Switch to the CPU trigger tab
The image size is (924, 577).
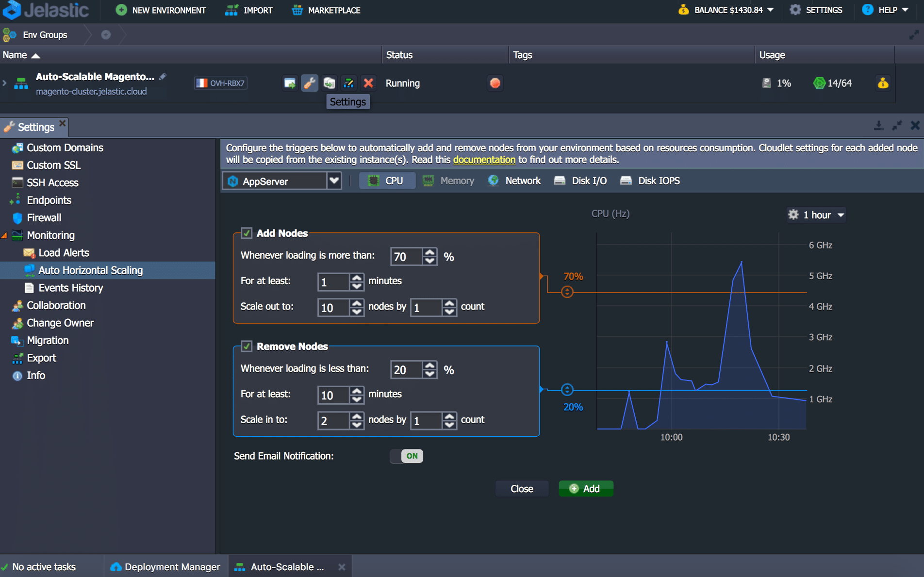coord(387,181)
